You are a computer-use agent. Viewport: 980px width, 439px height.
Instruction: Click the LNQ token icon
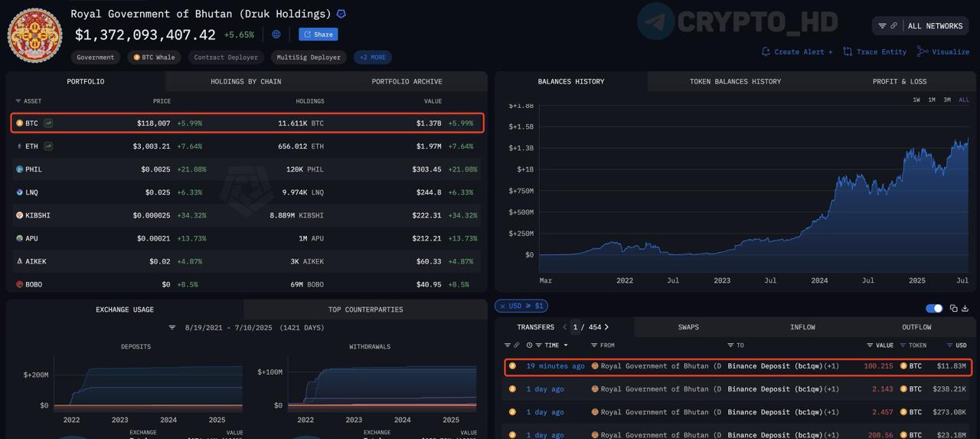[x=20, y=192]
